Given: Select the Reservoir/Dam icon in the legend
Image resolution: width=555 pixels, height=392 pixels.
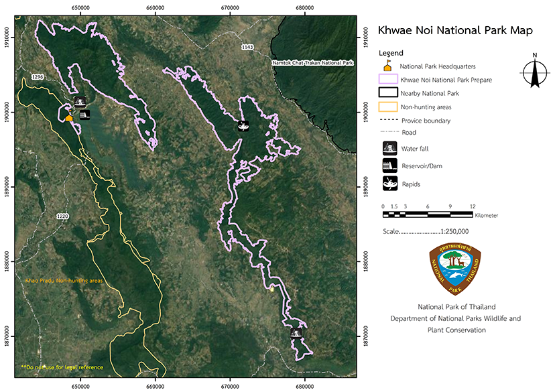Looking at the screenshot, I should [x=388, y=166].
